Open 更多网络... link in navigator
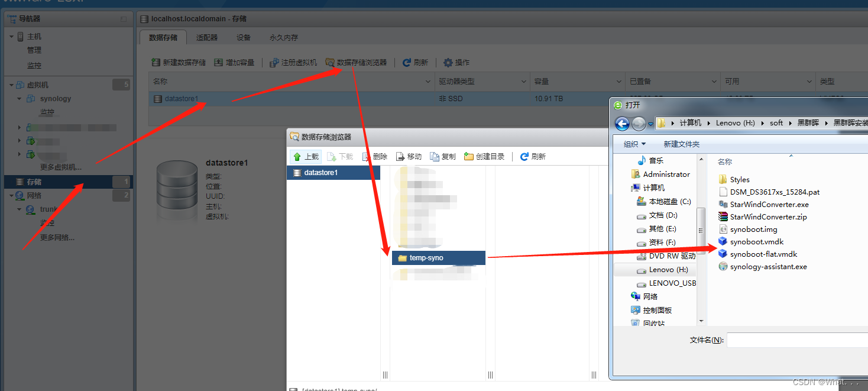Screen dimensions: 868x391 point(57,237)
